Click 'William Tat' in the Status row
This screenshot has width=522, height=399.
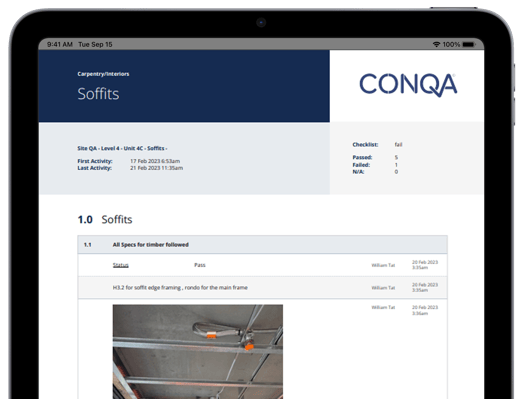(383, 265)
